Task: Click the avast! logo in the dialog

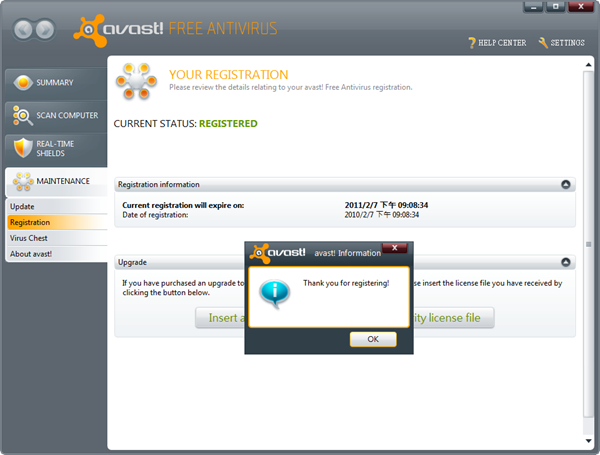Action: (277, 253)
